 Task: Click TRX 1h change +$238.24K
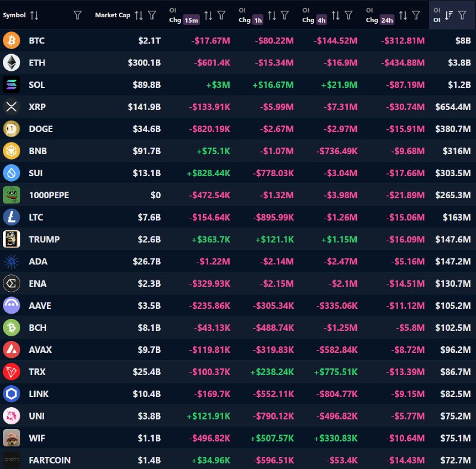tap(272, 372)
